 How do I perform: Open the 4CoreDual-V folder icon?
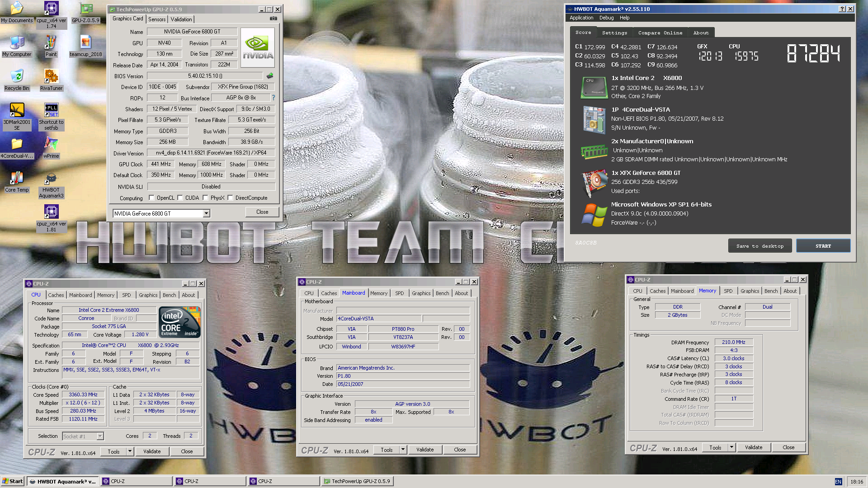(x=17, y=148)
